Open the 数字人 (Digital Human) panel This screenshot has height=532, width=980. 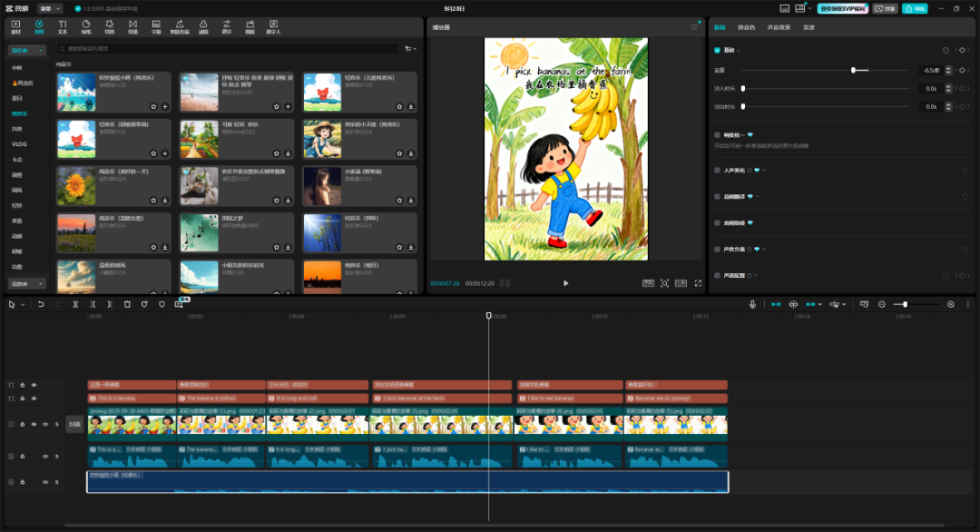(273, 26)
